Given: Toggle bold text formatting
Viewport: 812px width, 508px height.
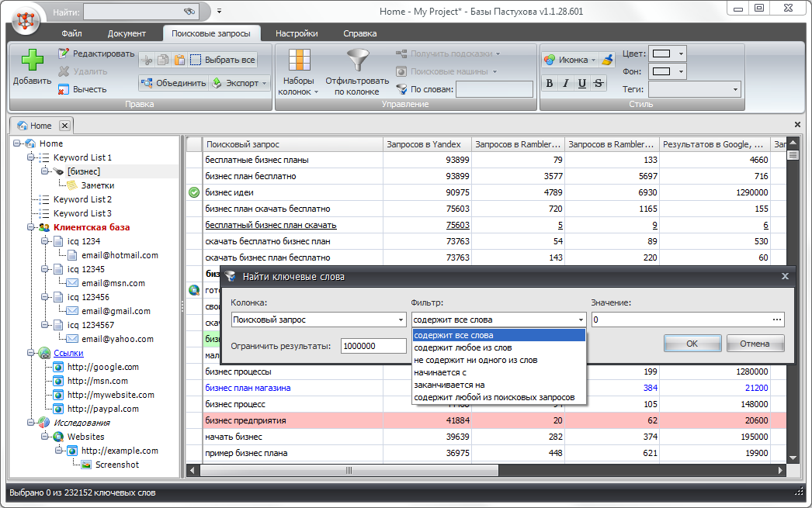Looking at the screenshot, I should 550,84.
